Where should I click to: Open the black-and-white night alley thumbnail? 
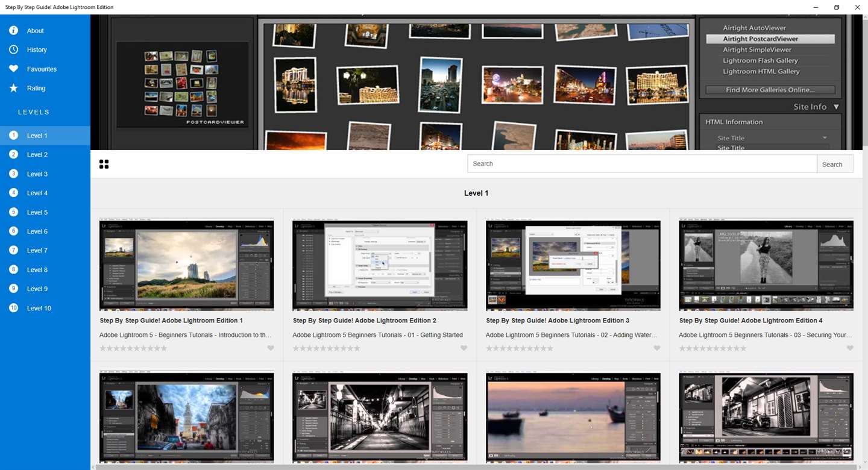(x=380, y=417)
